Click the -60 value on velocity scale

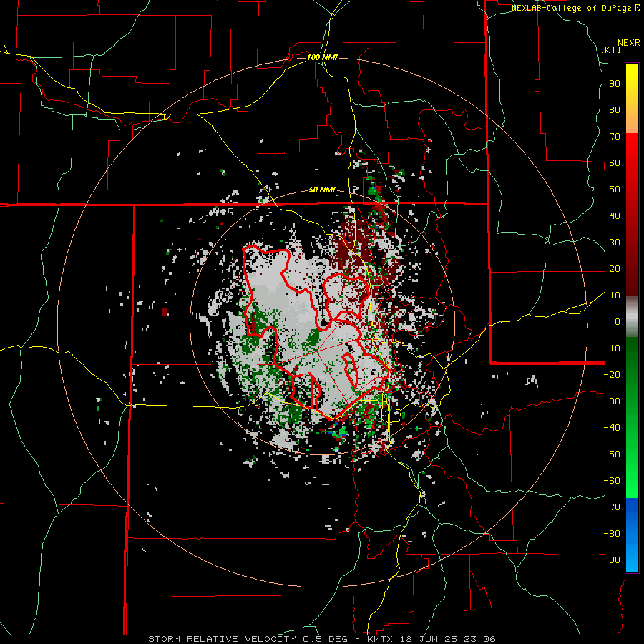coord(612,481)
